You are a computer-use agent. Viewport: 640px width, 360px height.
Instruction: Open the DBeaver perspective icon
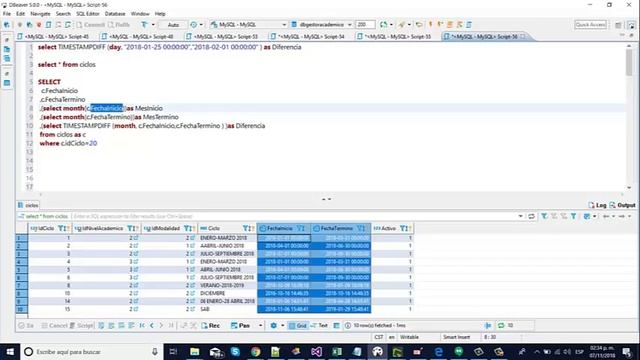(x=631, y=25)
